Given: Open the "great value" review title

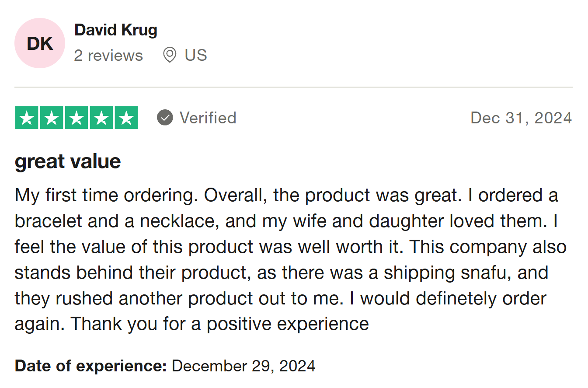Looking at the screenshot, I should pos(68,161).
